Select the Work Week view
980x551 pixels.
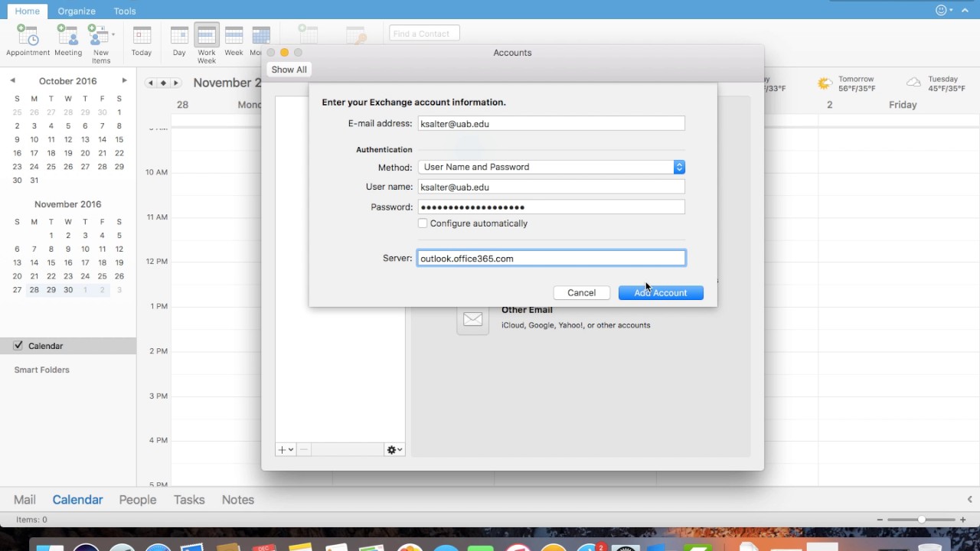point(207,44)
